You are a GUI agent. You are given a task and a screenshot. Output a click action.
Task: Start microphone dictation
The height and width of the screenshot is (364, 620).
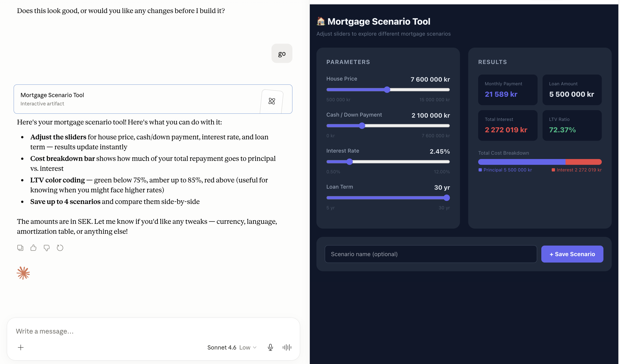270,347
